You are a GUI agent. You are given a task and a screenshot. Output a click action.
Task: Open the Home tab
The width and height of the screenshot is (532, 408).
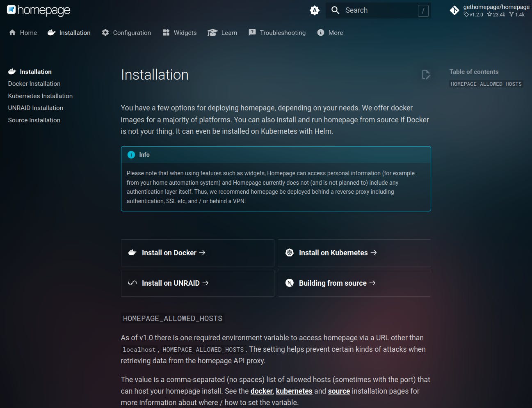[23, 33]
